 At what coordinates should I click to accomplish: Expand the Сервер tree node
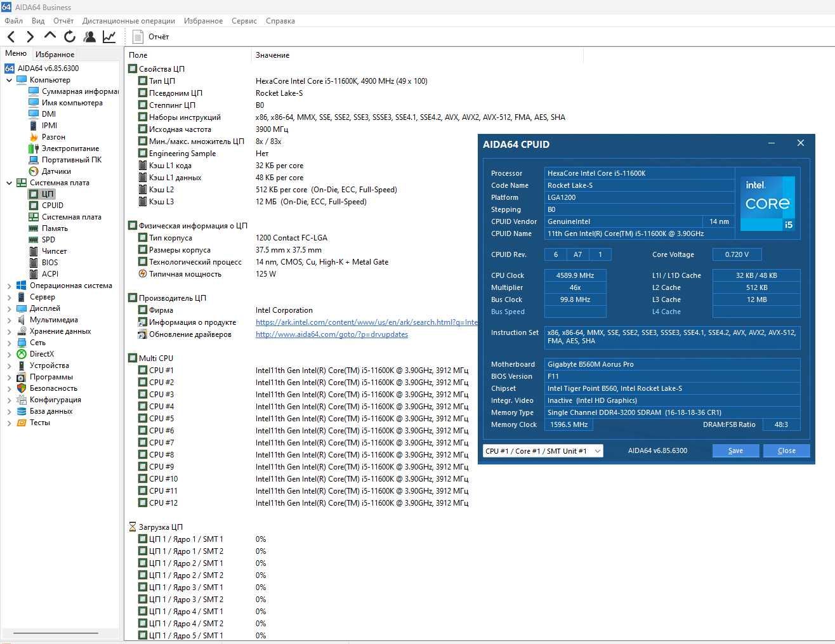click(x=9, y=297)
